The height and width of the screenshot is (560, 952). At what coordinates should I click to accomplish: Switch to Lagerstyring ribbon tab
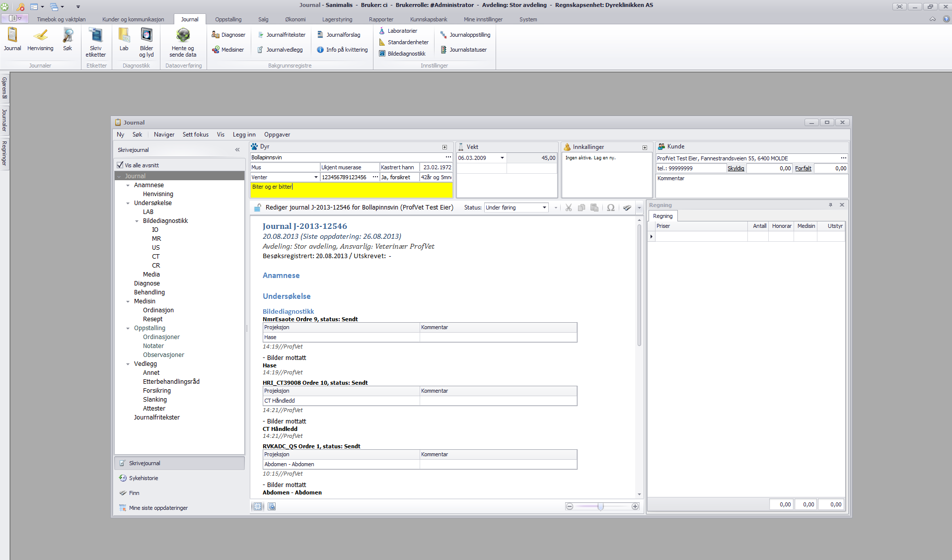tap(337, 19)
